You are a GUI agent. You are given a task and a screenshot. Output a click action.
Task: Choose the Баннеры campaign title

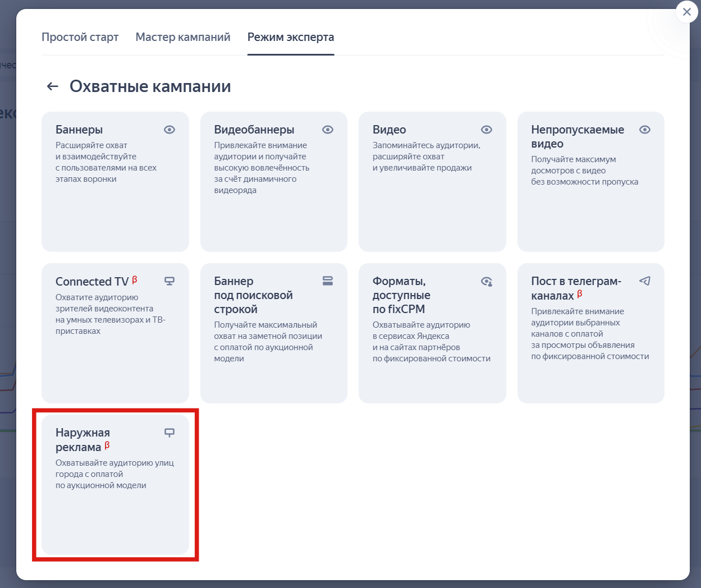coord(79,130)
